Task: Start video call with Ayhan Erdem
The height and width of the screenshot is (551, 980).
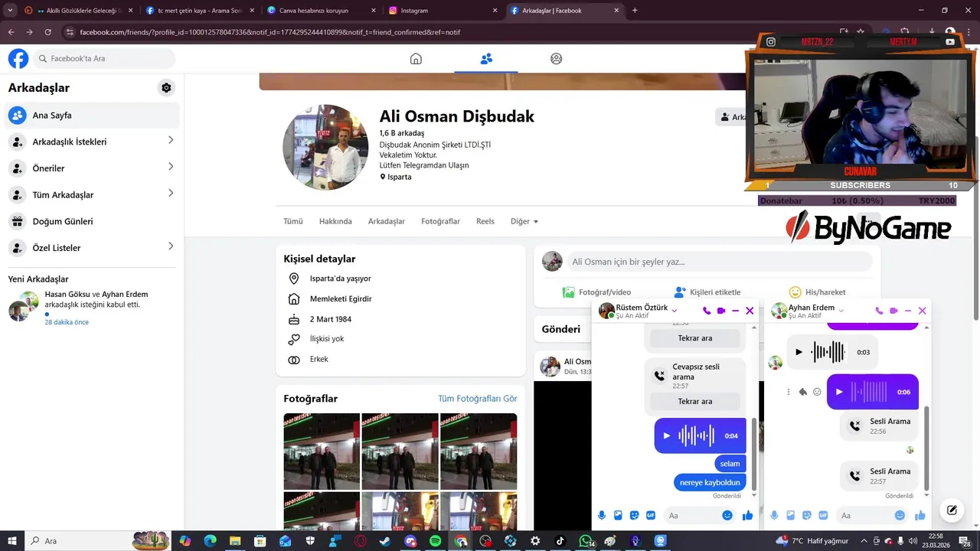Action: (893, 311)
